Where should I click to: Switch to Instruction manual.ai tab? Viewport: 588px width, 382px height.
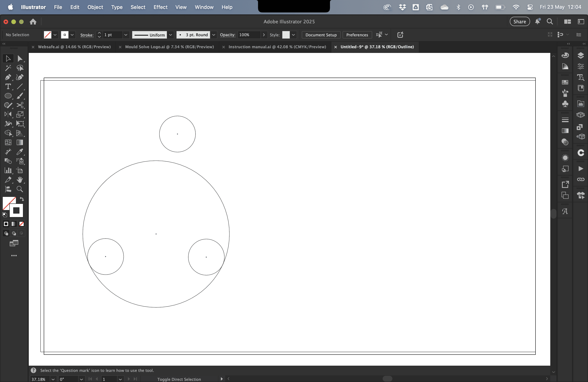[277, 47]
